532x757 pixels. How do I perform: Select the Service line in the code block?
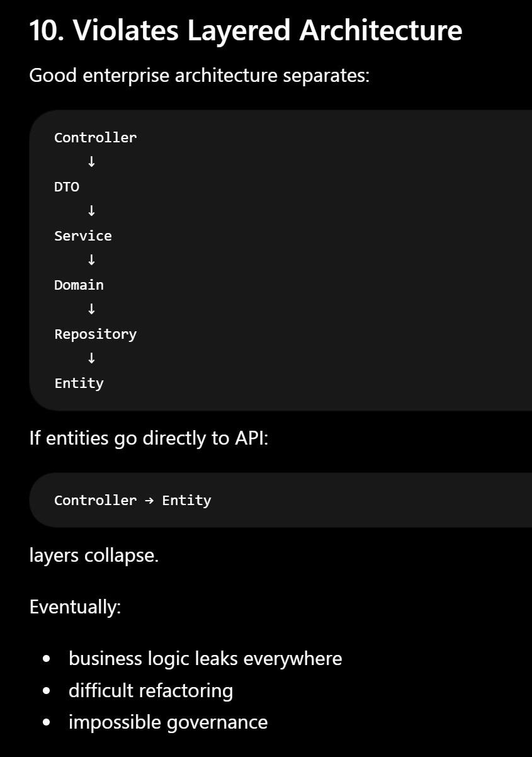point(83,236)
